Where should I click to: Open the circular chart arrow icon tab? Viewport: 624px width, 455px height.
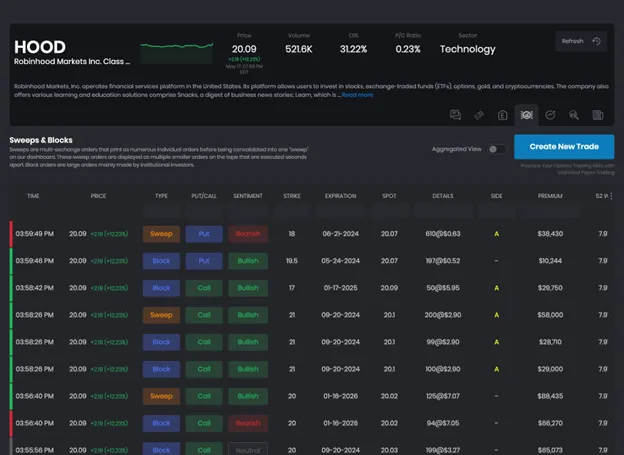(x=550, y=115)
